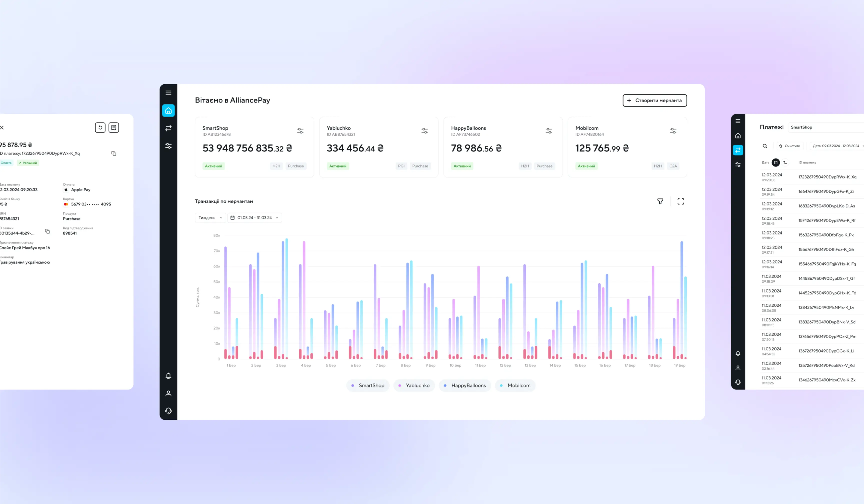Image resolution: width=864 pixels, height=504 pixels.
Task: Toggle Yabluchko series in chart legend
Action: pyautogui.click(x=414, y=385)
